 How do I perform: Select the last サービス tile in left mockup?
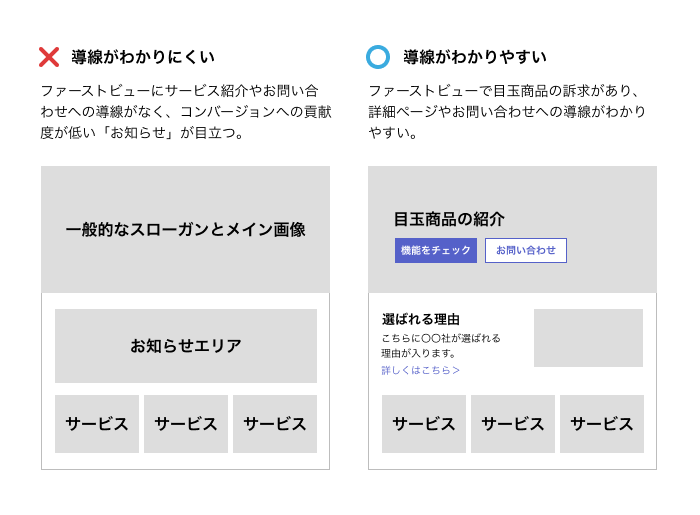pos(275,424)
